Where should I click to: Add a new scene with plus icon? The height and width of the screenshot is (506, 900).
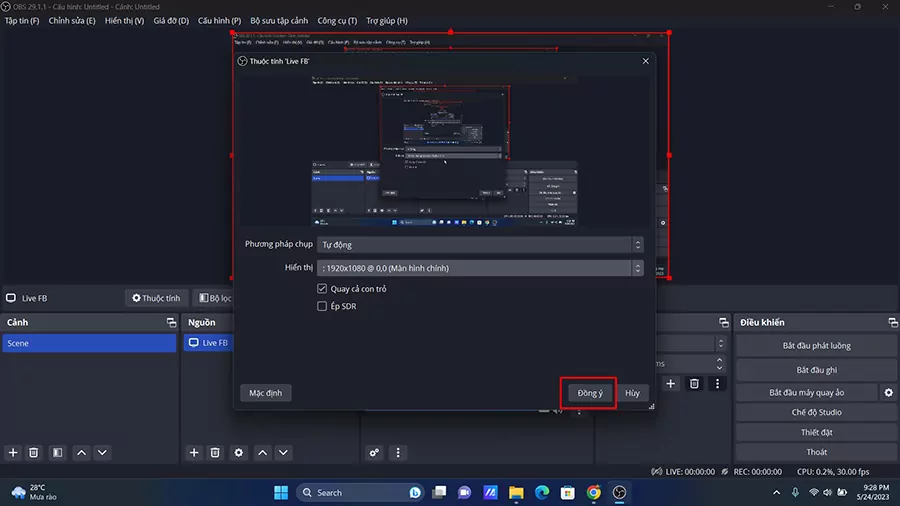tap(13, 453)
